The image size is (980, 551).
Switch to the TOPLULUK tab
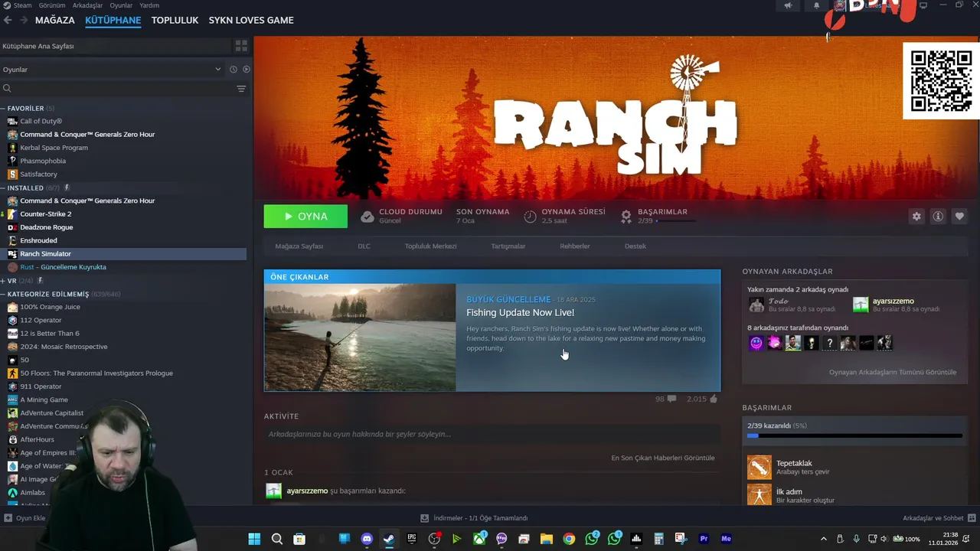175,20
